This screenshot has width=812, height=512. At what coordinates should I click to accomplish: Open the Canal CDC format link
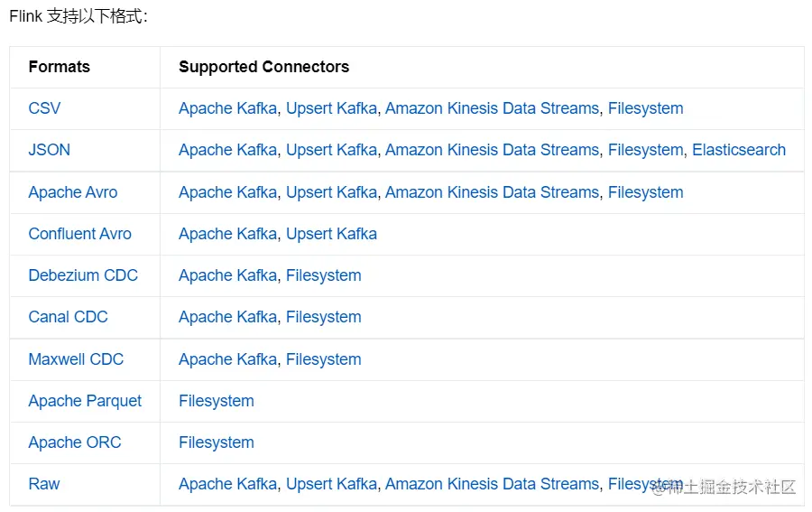point(69,317)
